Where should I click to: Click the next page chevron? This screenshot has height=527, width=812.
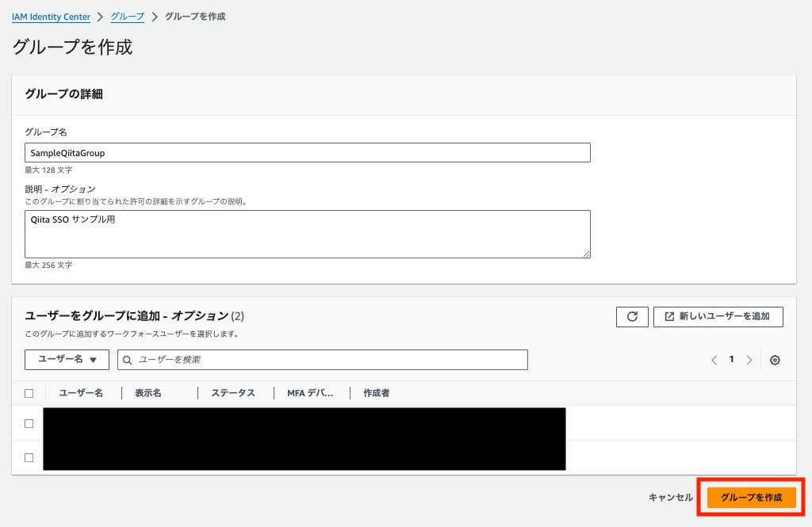[749, 360]
